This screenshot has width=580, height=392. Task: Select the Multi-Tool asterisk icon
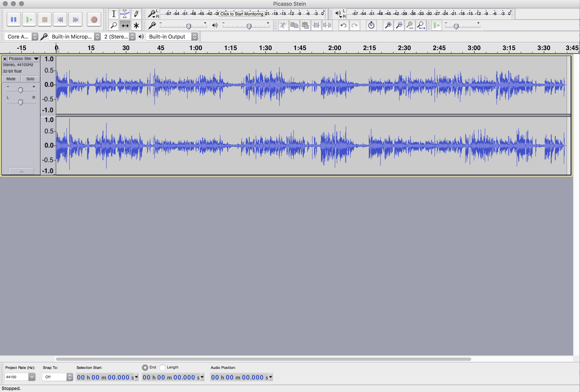click(x=136, y=25)
